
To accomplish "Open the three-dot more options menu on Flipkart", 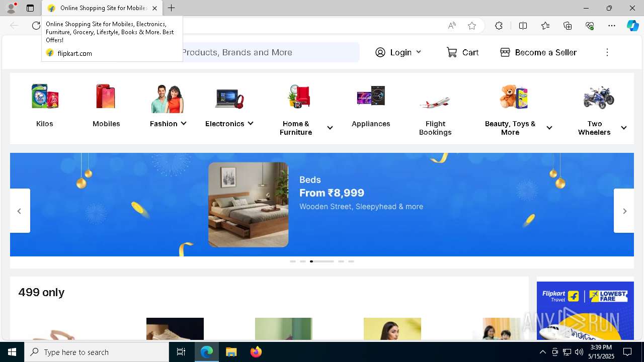I will pyautogui.click(x=607, y=52).
